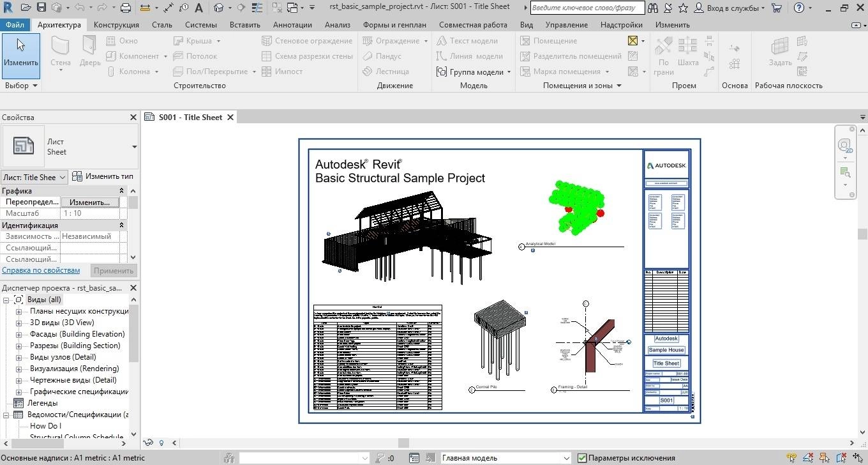Expand Разрезы (Building Section) node
The image size is (868, 465).
coord(19,346)
